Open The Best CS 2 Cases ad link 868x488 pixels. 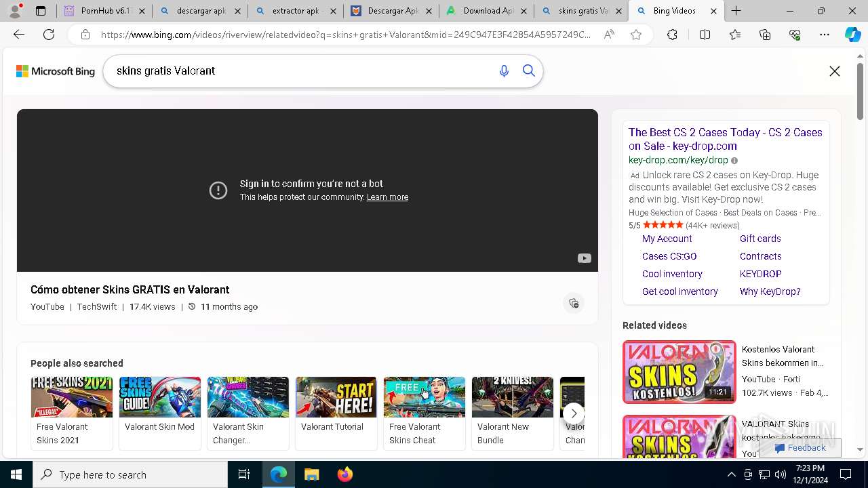pyautogui.click(x=725, y=139)
